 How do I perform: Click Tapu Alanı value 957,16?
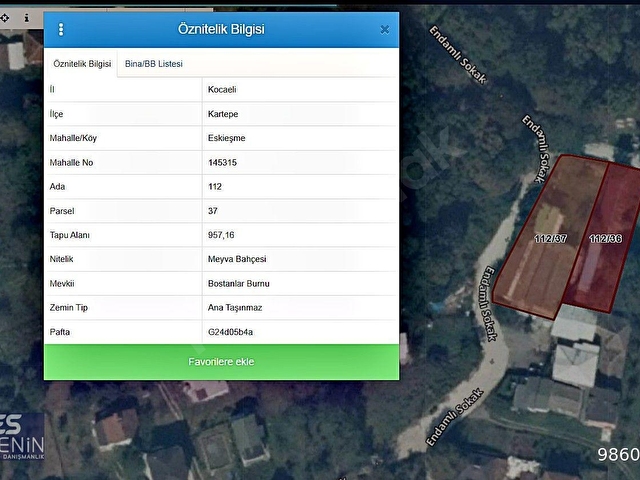pos(221,235)
